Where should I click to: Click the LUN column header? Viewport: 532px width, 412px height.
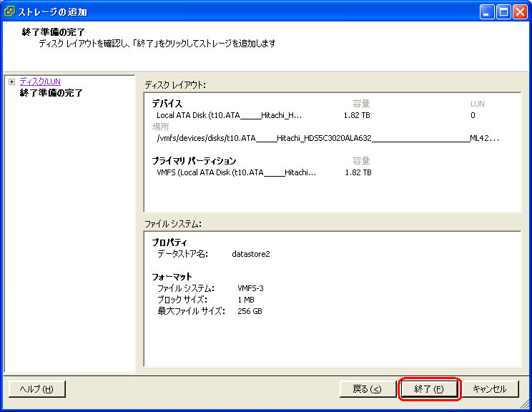[477, 104]
